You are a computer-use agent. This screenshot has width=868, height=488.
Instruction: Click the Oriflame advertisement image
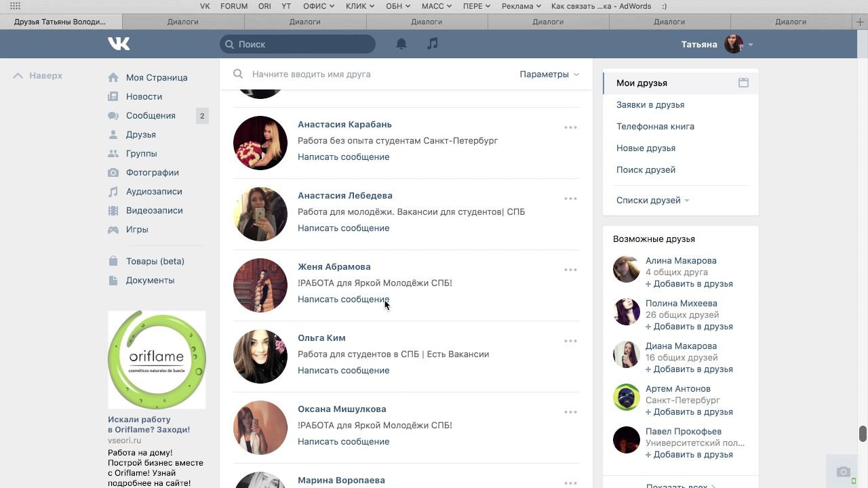(x=157, y=360)
